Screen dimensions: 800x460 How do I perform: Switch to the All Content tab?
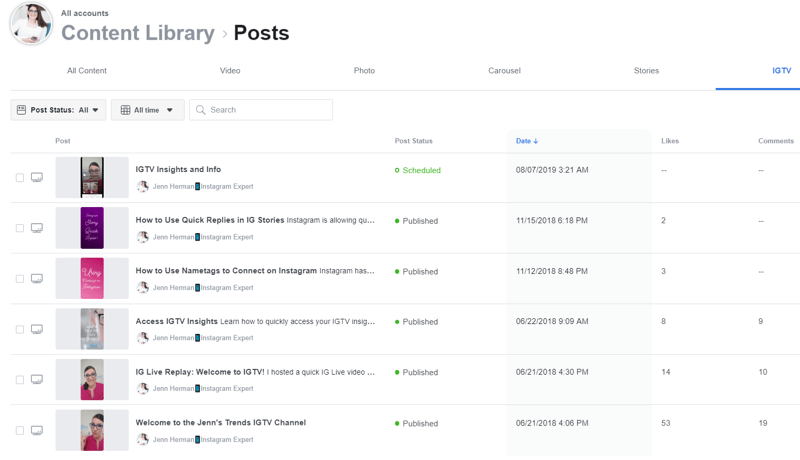87,70
